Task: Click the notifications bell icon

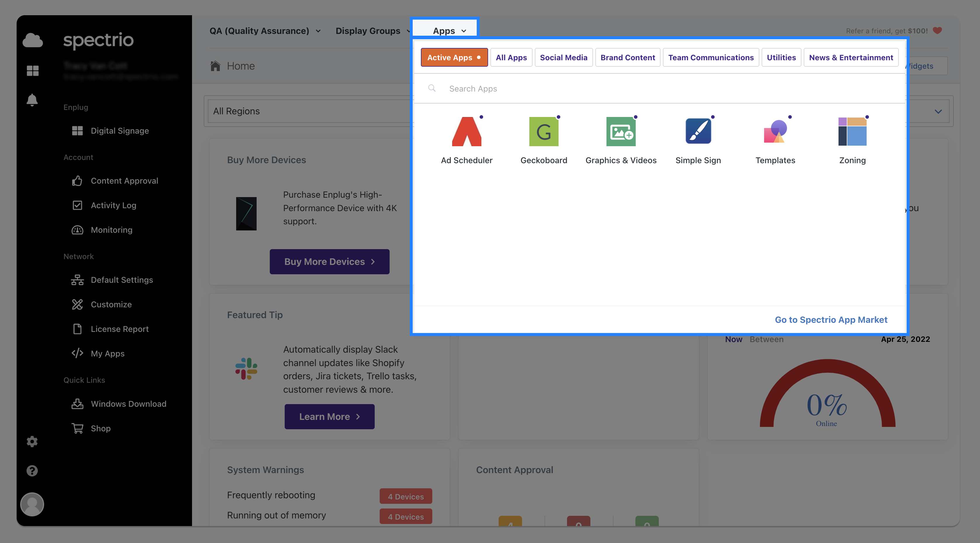Action: [32, 100]
